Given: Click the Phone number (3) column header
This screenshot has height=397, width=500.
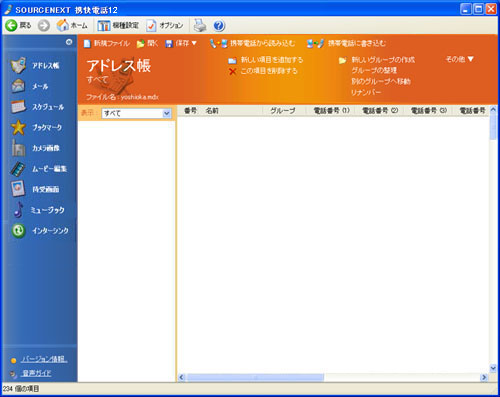Looking at the screenshot, I should click(x=428, y=111).
